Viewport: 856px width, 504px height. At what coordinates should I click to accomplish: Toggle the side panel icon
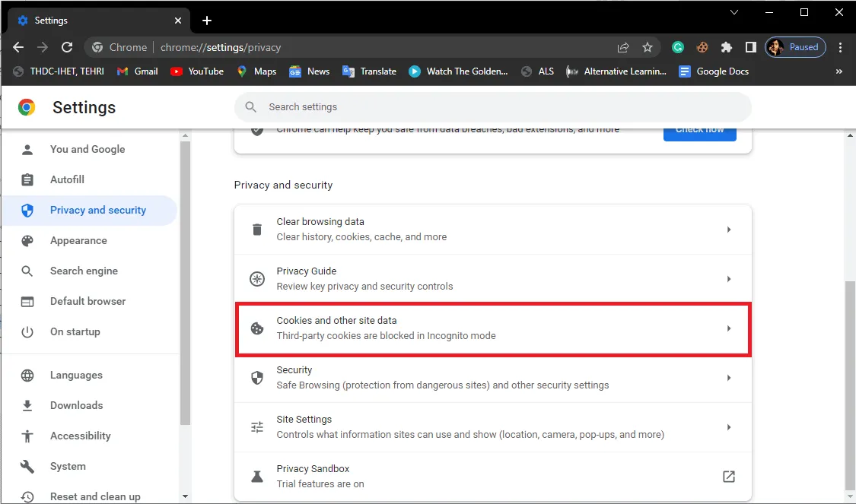coord(751,47)
